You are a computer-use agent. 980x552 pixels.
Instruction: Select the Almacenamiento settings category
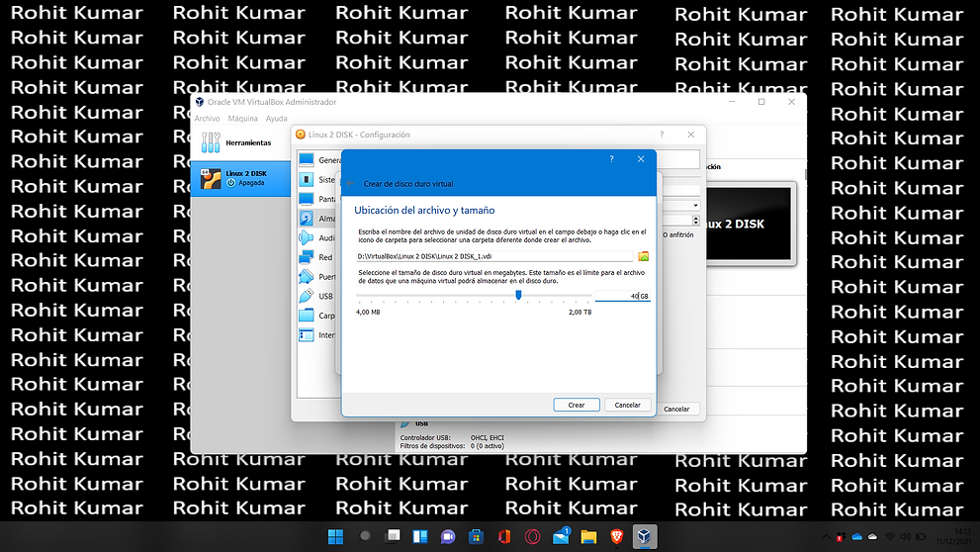(319, 219)
